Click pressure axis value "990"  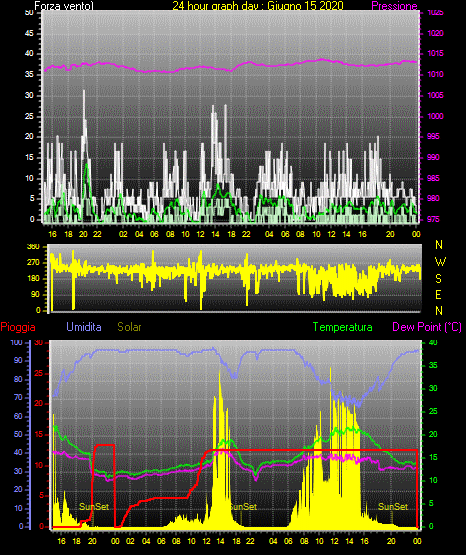tap(433, 157)
